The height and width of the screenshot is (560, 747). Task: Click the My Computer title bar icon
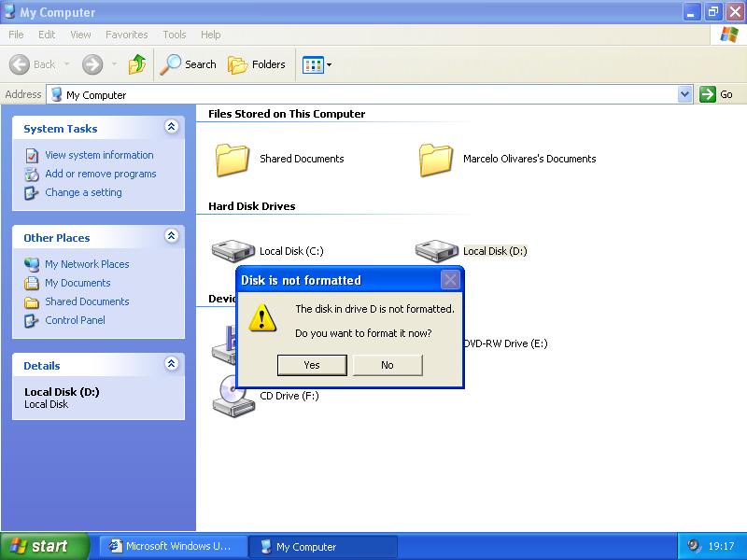9,11
